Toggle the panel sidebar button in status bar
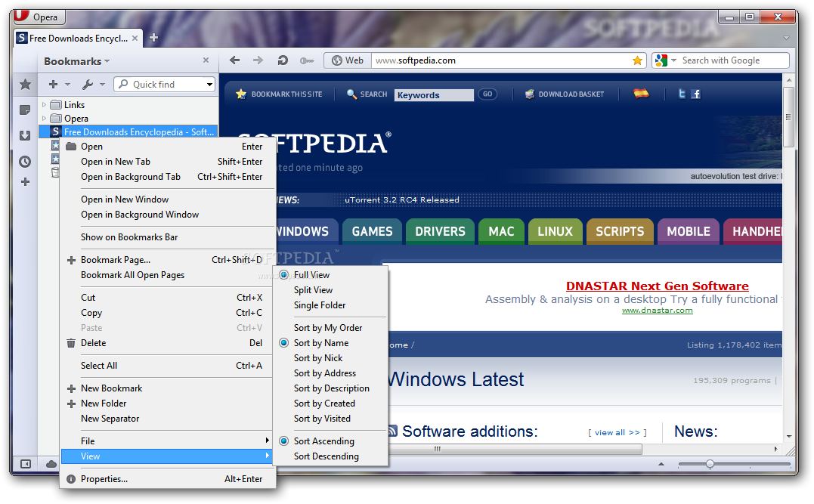814x504 pixels. click(x=25, y=463)
